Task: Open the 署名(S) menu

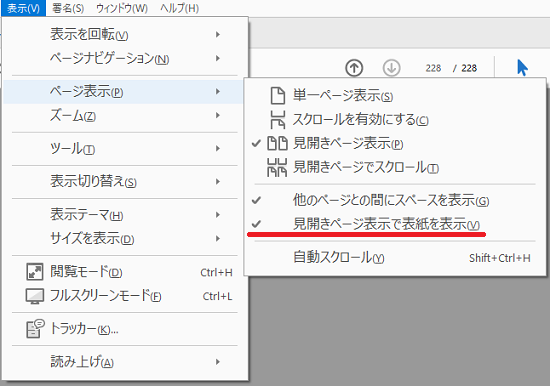Action: click(x=68, y=8)
